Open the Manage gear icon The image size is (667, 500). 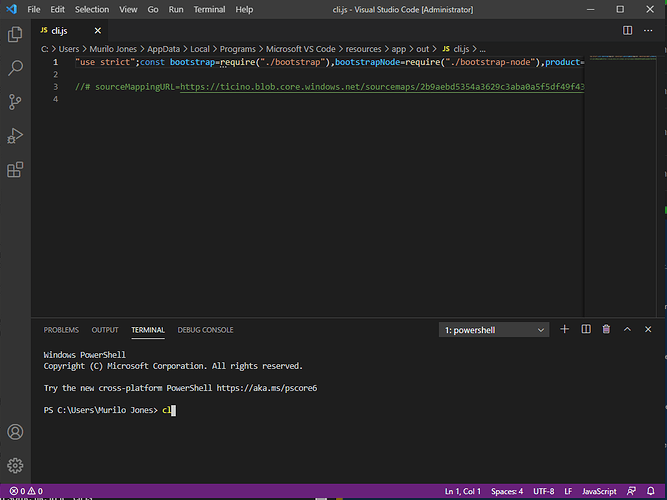pyautogui.click(x=15, y=465)
